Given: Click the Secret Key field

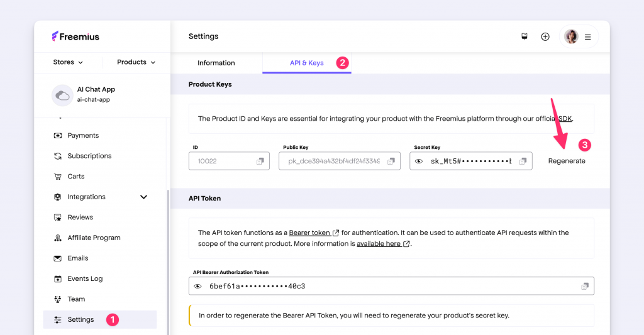Looking at the screenshot, I should pyautogui.click(x=471, y=161).
